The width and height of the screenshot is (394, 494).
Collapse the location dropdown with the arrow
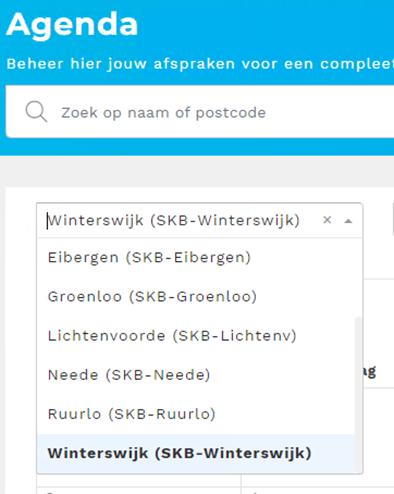[348, 221]
